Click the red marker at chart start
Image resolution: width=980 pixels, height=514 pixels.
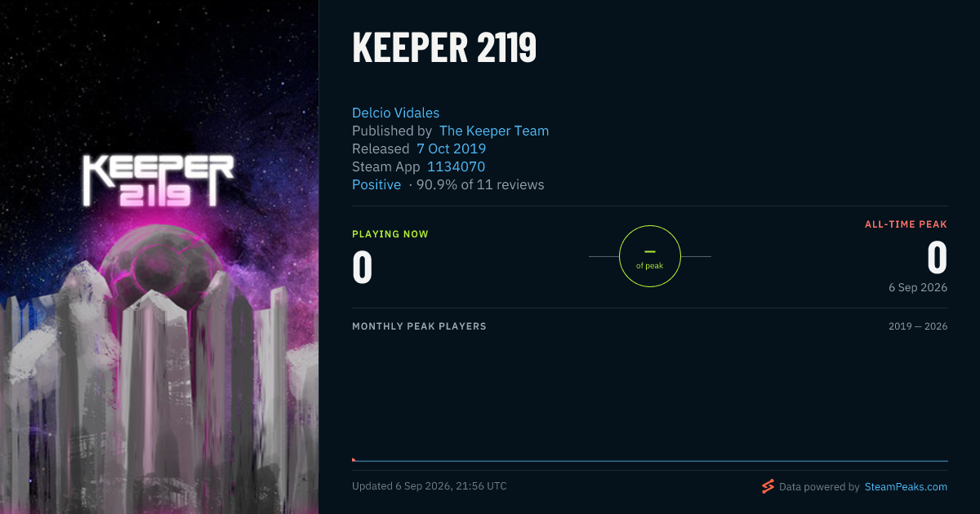point(354,460)
